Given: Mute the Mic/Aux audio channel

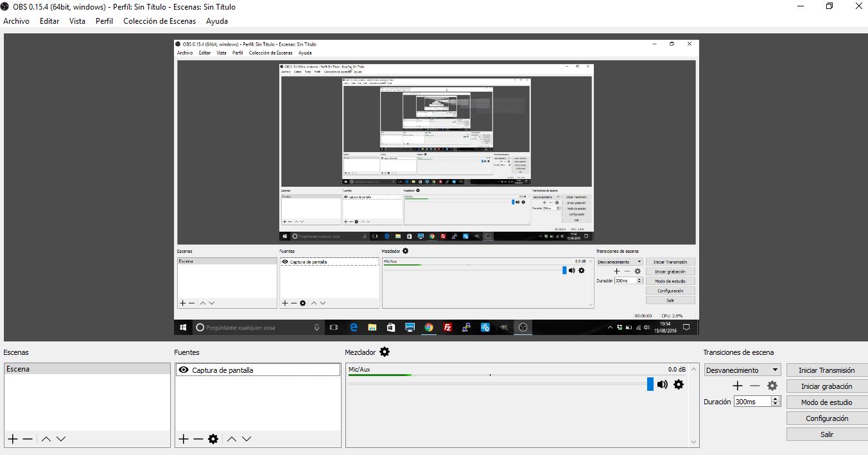Looking at the screenshot, I should pyautogui.click(x=663, y=384).
